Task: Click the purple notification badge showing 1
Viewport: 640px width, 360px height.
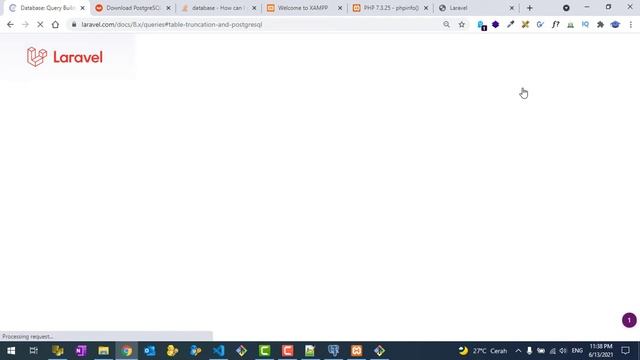Action: pos(629,320)
